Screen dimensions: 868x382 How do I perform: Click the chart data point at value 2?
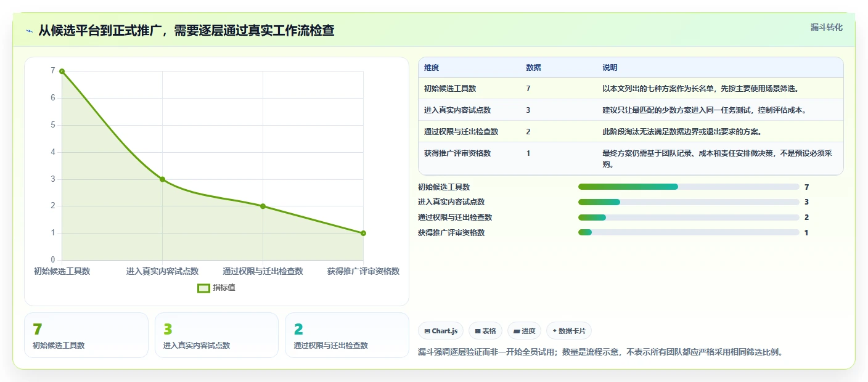263,206
